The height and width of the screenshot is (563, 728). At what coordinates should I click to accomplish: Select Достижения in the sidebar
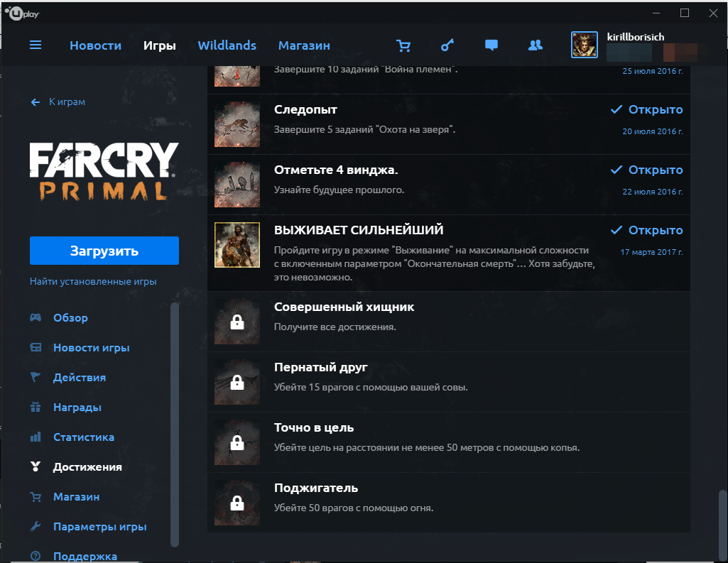87,467
